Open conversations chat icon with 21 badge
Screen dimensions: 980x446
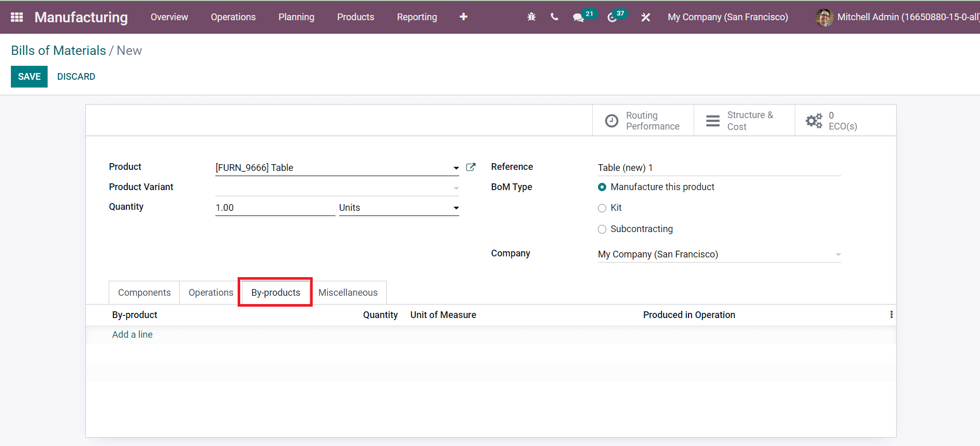[x=578, y=17]
